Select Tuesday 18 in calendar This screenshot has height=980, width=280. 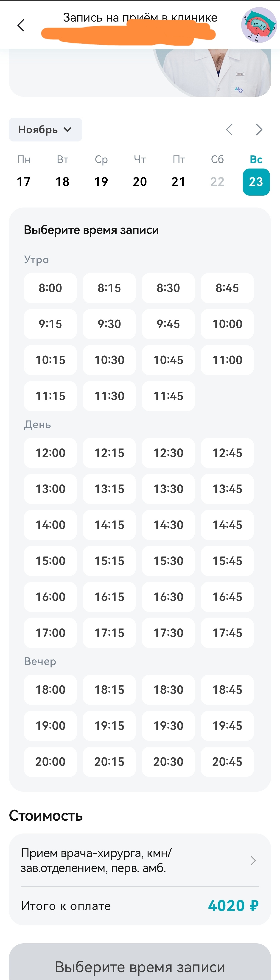coord(62,181)
